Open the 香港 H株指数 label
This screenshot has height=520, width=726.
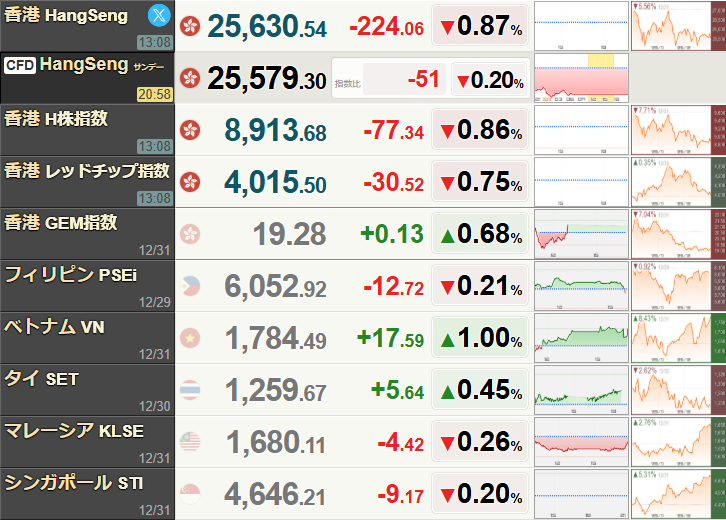56,119
